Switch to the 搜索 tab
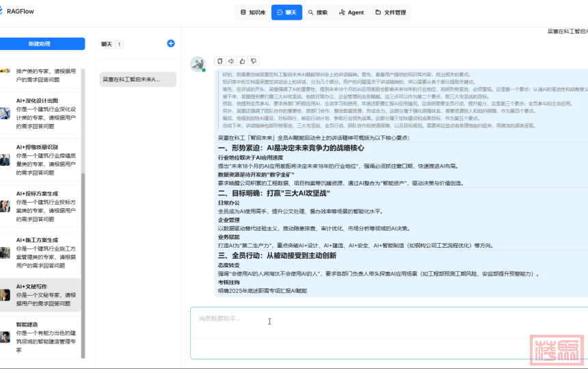 click(317, 12)
